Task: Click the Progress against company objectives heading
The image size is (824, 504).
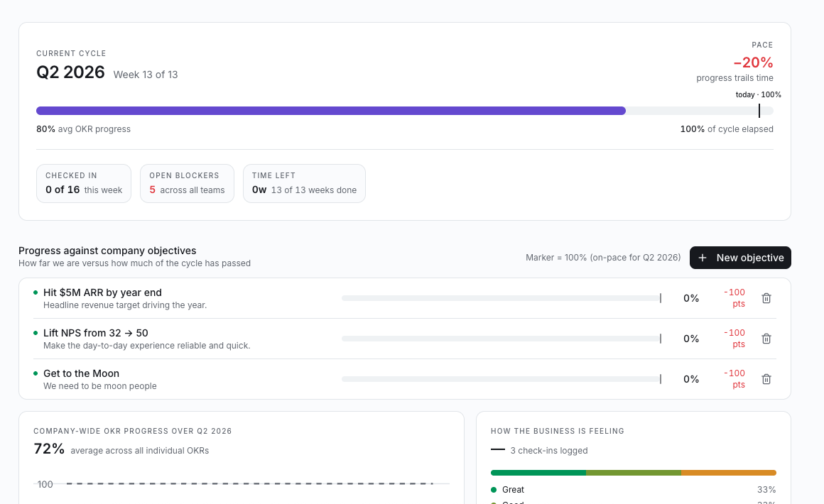Action: pos(107,251)
